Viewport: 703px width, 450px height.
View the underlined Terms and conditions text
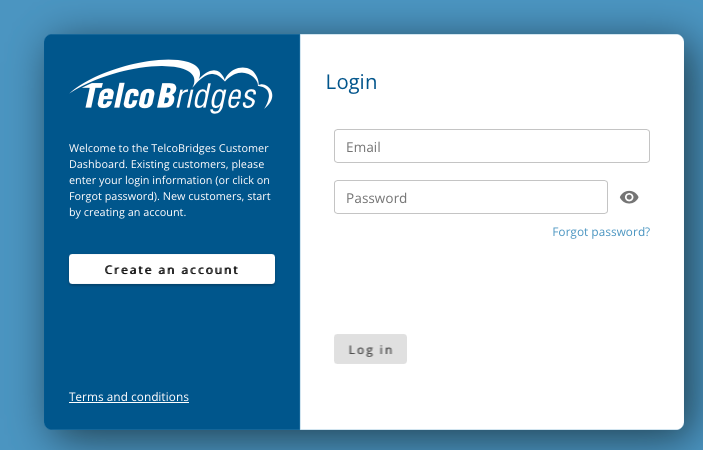pyautogui.click(x=129, y=397)
